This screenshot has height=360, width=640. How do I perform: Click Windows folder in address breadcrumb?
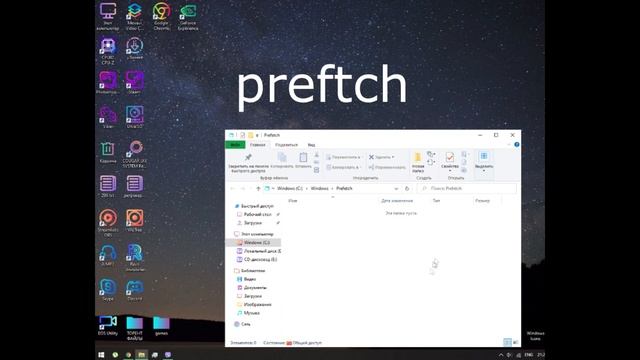coord(320,189)
